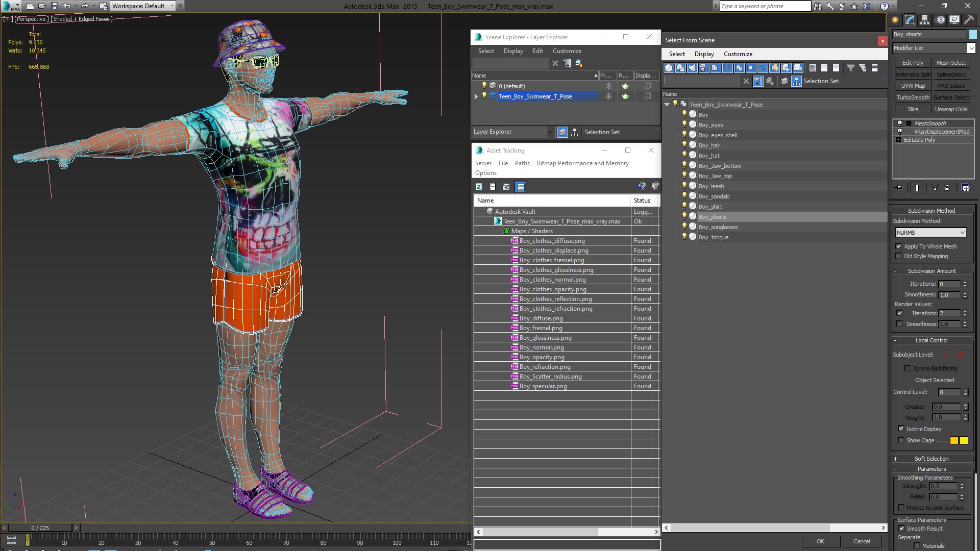980x551 pixels.
Task: Switch Asset Tracking to tree view
Action: (x=506, y=187)
